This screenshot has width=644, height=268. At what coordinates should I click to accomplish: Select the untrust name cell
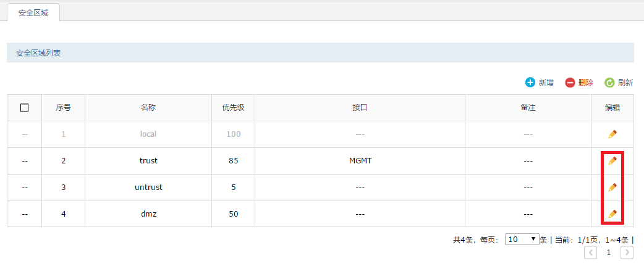(x=148, y=188)
